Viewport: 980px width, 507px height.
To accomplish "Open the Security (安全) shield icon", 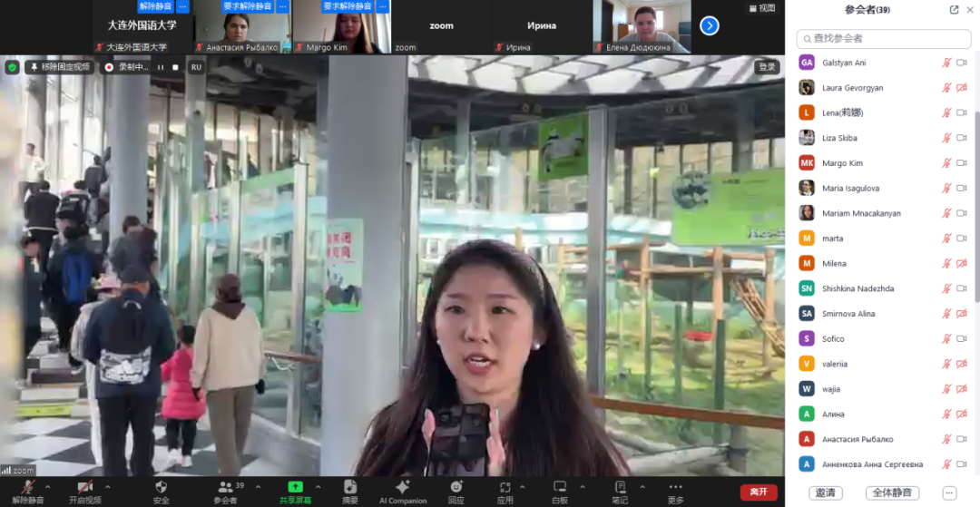I will click(161, 487).
